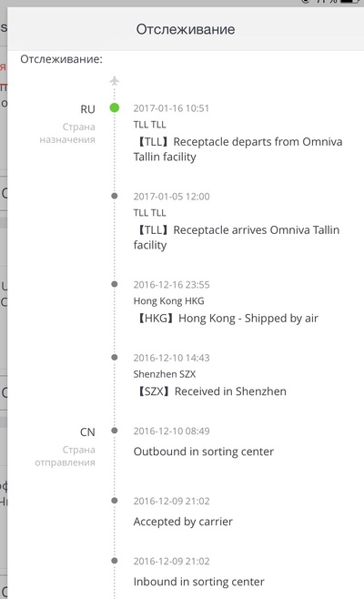Select the green current-status timeline dot
The width and height of the screenshot is (364, 599).
[114, 107]
